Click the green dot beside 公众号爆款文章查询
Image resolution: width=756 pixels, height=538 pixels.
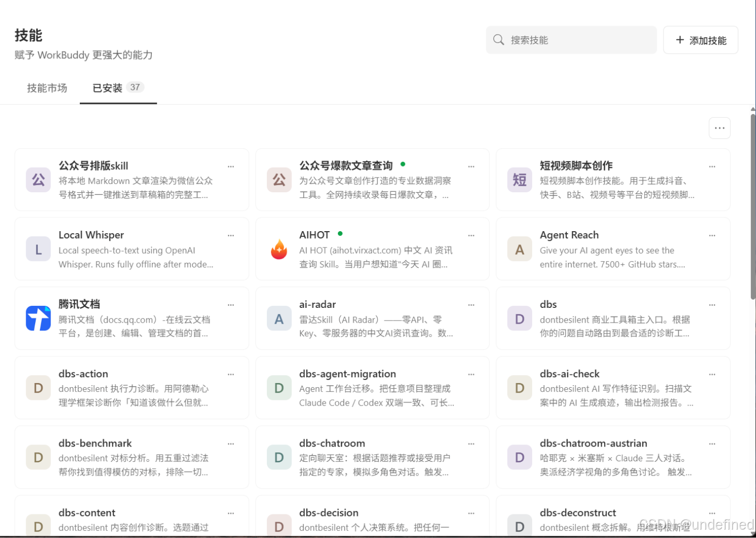click(x=403, y=164)
